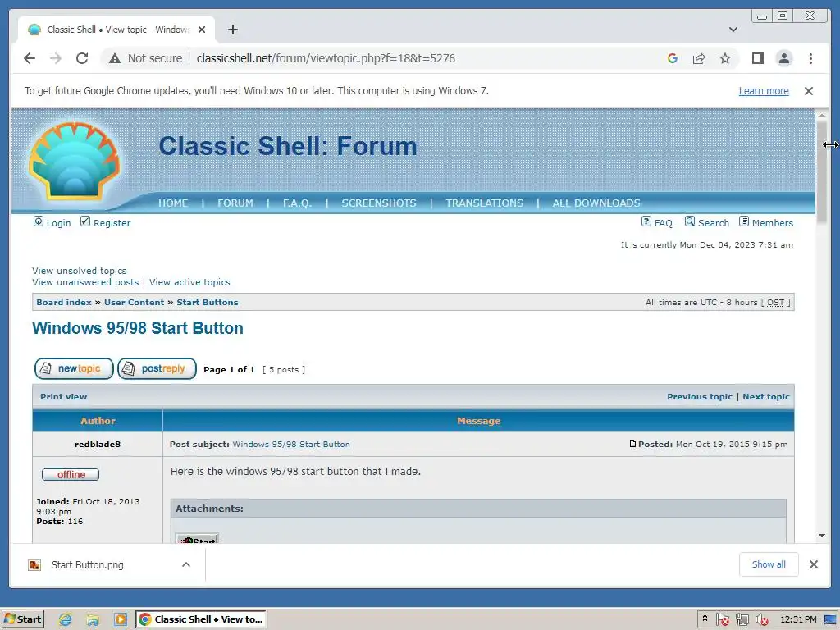Go to Board index breadcrumb
840x630 pixels.
(64, 302)
